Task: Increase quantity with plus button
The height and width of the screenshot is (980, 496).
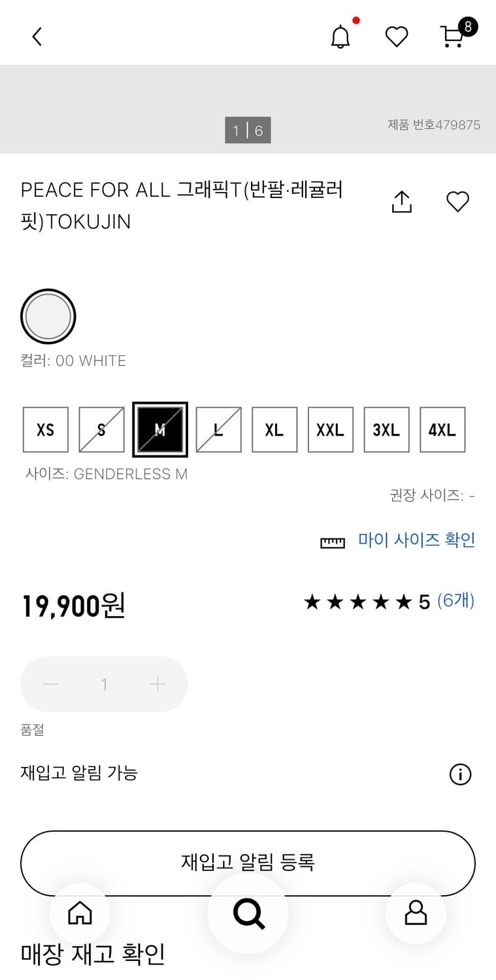Action: click(x=157, y=684)
